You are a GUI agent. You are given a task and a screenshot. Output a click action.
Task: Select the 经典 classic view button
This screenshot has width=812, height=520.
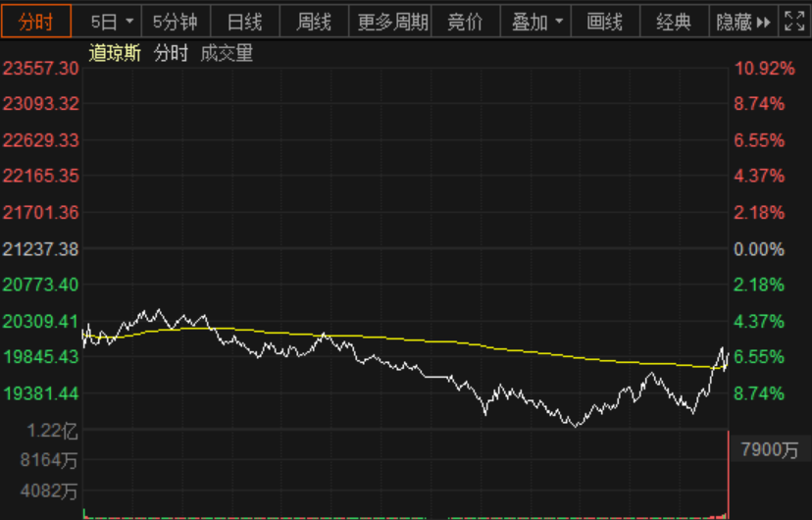(674, 23)
